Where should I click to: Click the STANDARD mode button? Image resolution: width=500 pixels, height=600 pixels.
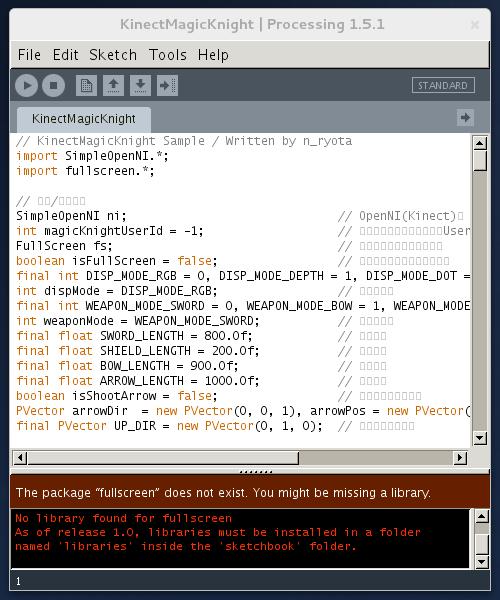point(443,85)
